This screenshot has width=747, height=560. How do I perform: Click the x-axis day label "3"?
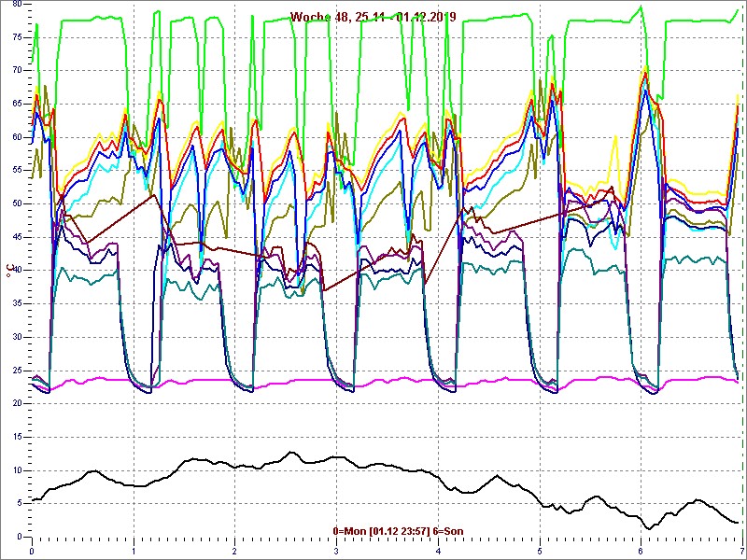336,551
